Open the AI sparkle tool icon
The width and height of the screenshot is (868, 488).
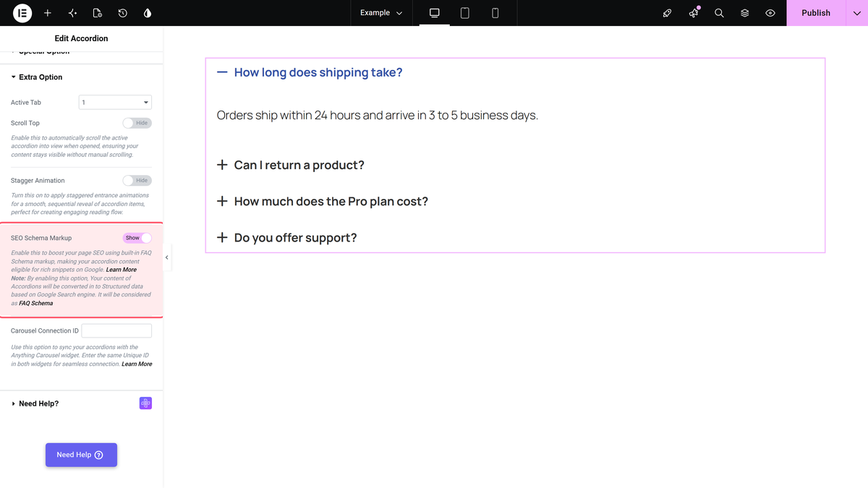pos(72,13)
